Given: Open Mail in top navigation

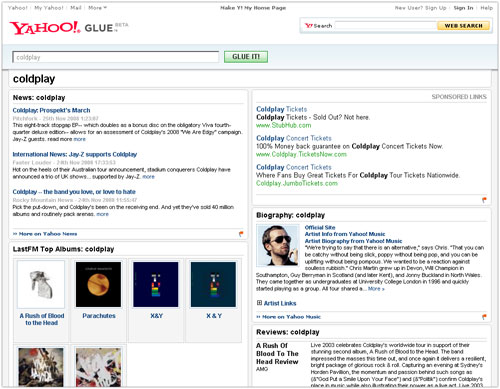Looking at the screenshot, I should click(x=76, y=8).
